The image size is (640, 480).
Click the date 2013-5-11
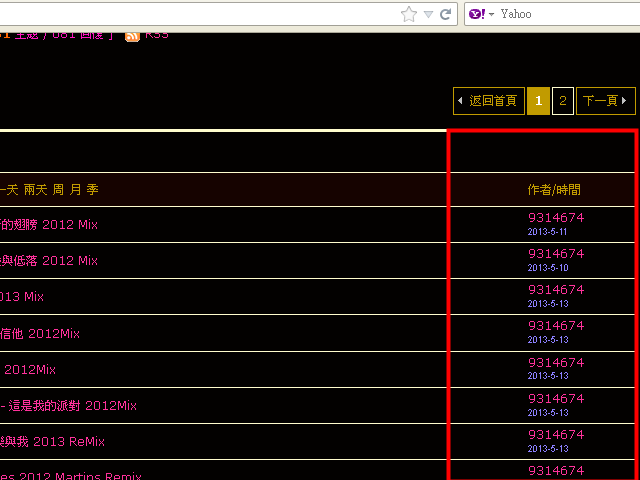pos(547,232)
